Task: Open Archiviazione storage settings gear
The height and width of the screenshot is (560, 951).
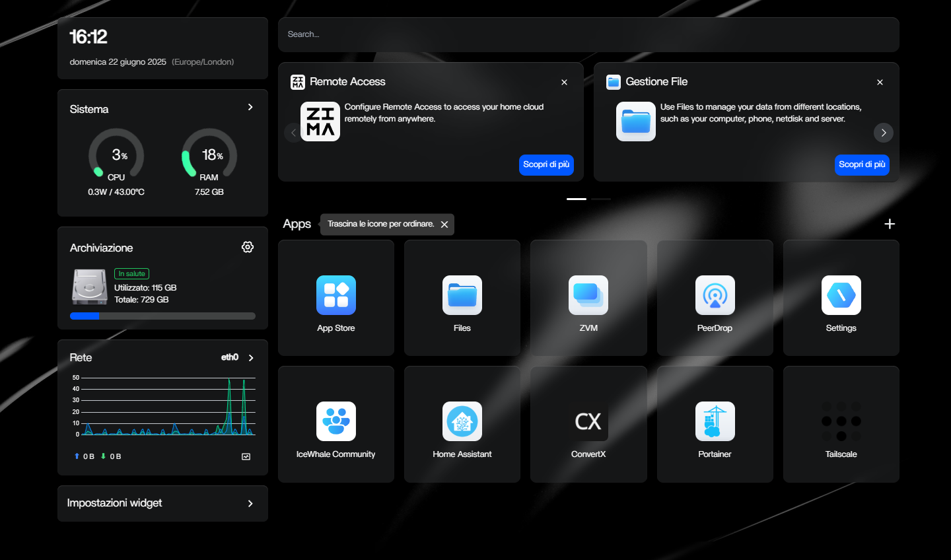Action: (247, 246)
